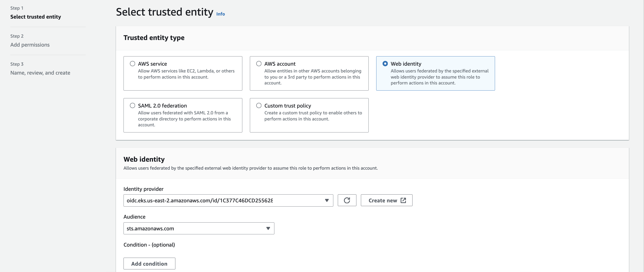Image resolution: width=644 pixels, height=272 pixels.
Task: Select the Web identity radio button
Action: tap(385, 64)
